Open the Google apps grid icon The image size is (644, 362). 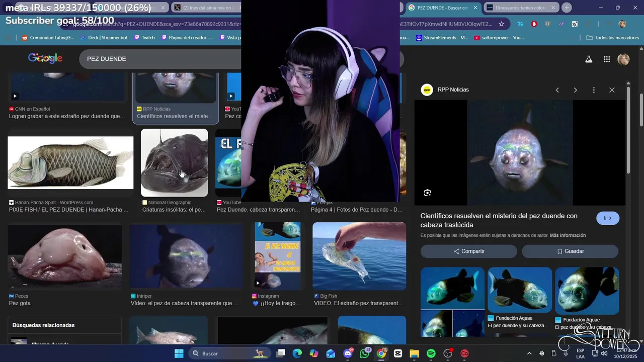(607, 59)
